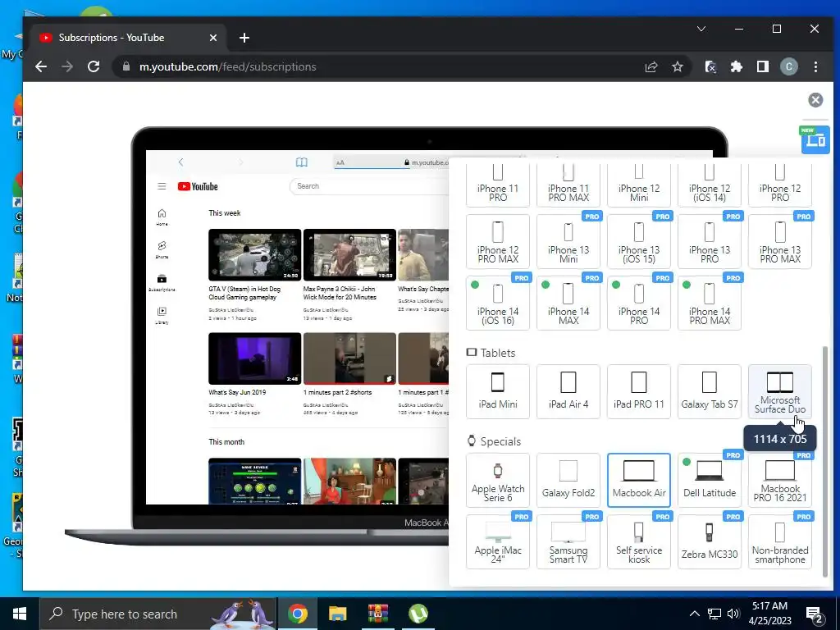
Task: Bookmark this tab with star icon
Action: [678, 66]
